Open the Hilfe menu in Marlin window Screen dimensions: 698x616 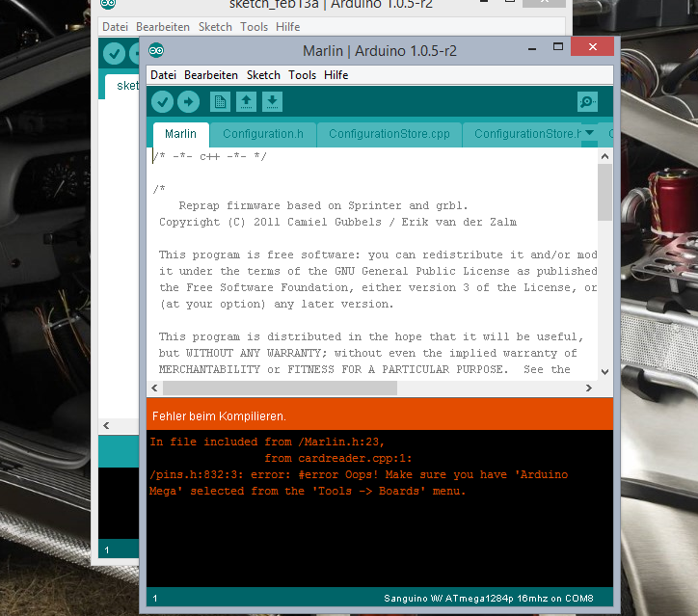point(336,75)
